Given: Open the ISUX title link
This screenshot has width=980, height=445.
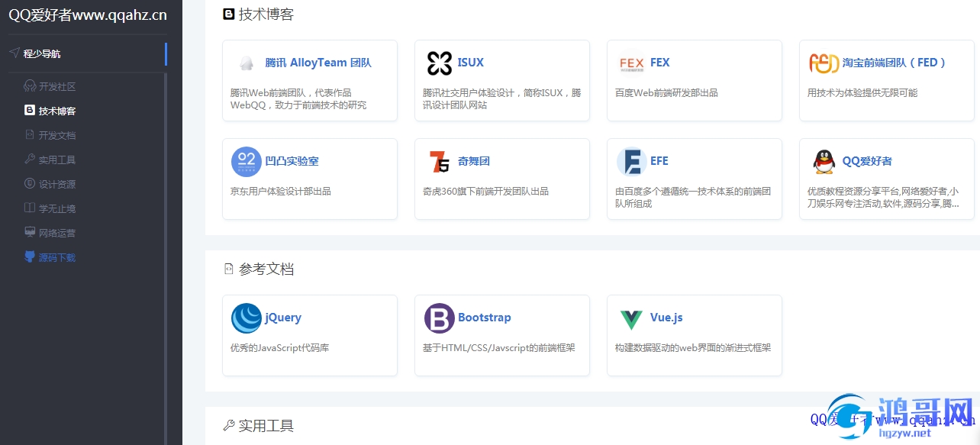Looking at the screenshot, I should [x=471, y=63].
